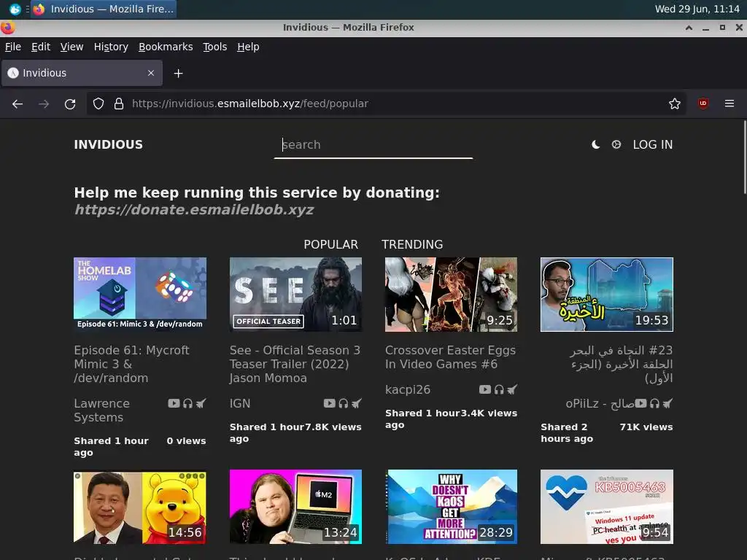The image size is (747, 560).
Task: Open See Season 3 Teaser Trailer title
Action: click(x=295, y=365)
